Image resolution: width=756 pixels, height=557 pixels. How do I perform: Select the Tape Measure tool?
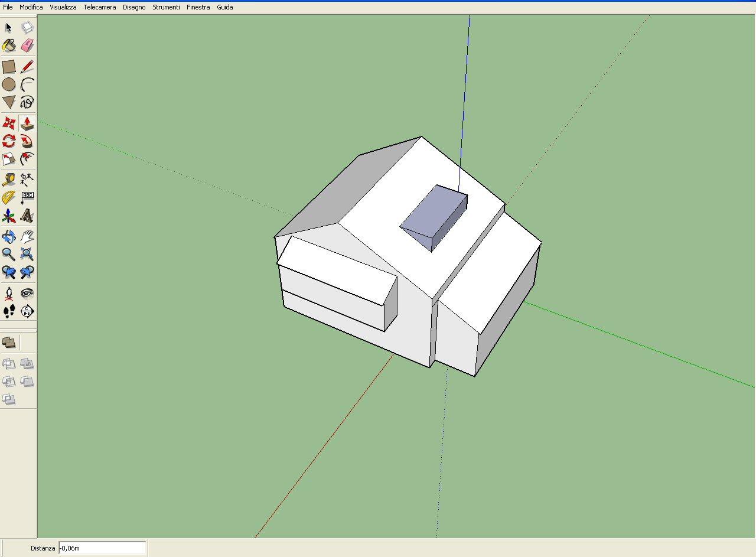9,180
